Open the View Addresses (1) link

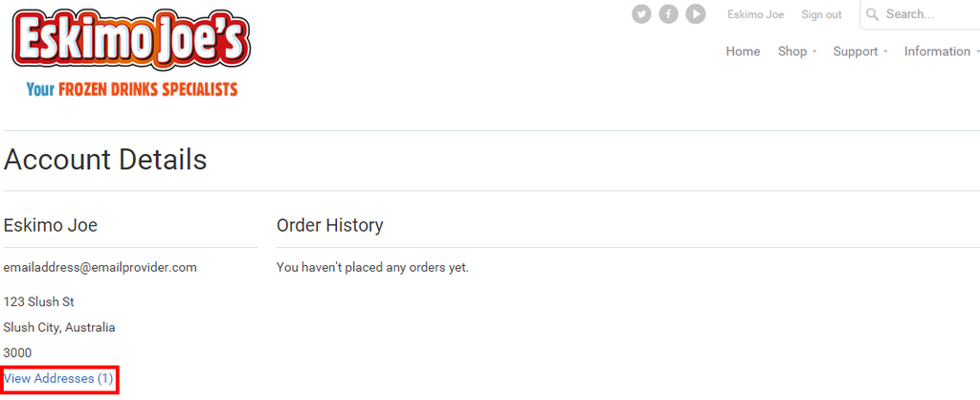pos(58,379)
